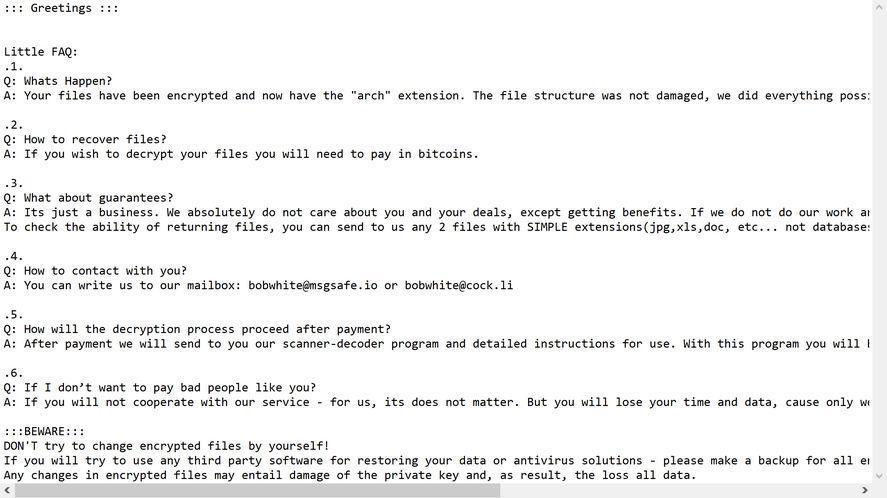Viewport: 887px width, 498px height.
Task: Place cursor on "Little FAQ:" line
Action: 41,52
